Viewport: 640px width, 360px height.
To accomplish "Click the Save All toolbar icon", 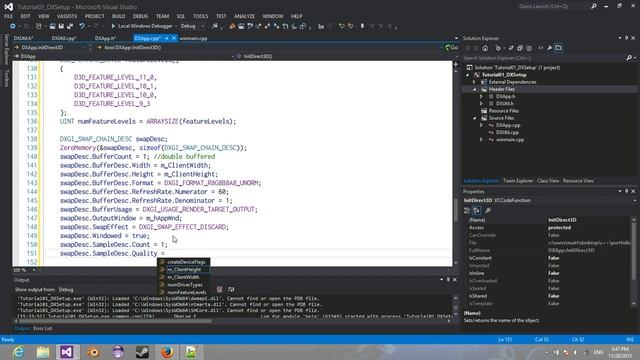I will (x=70, y=26).
